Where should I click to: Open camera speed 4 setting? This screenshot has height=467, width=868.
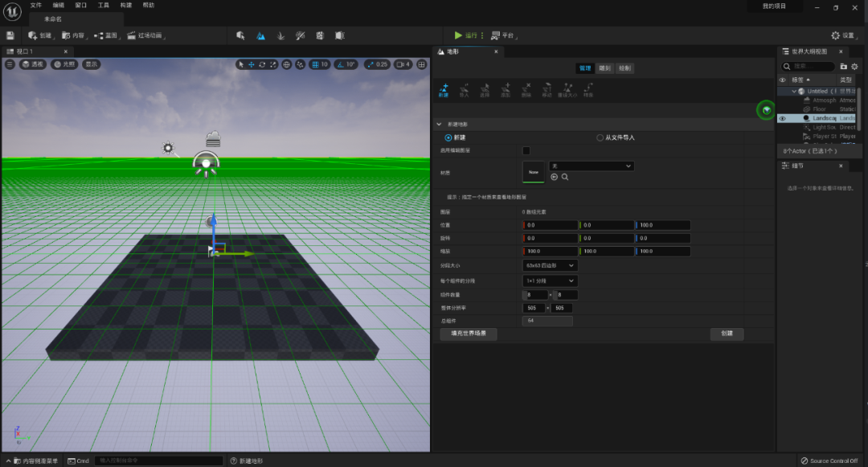click(403, 65)
